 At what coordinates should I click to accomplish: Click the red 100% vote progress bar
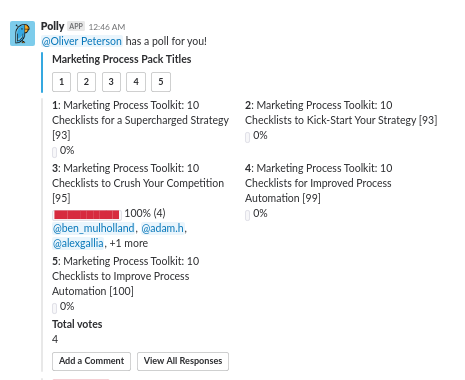click(87, 214)
